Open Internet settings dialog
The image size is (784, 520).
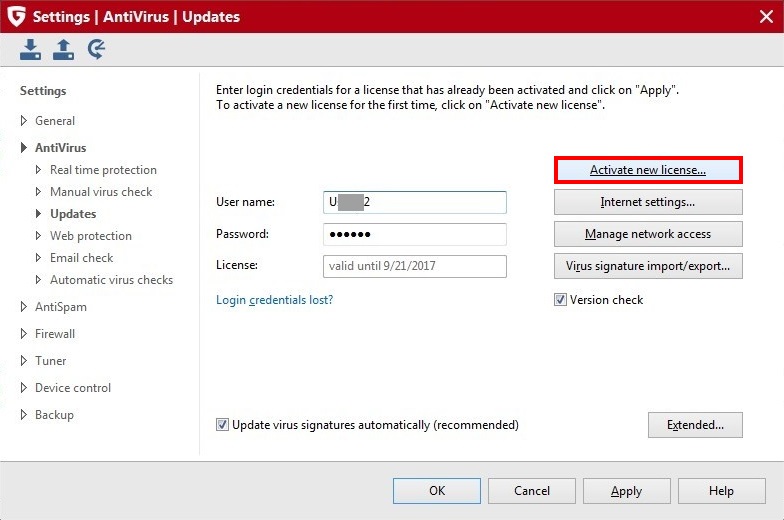click(x=648, y=202)
